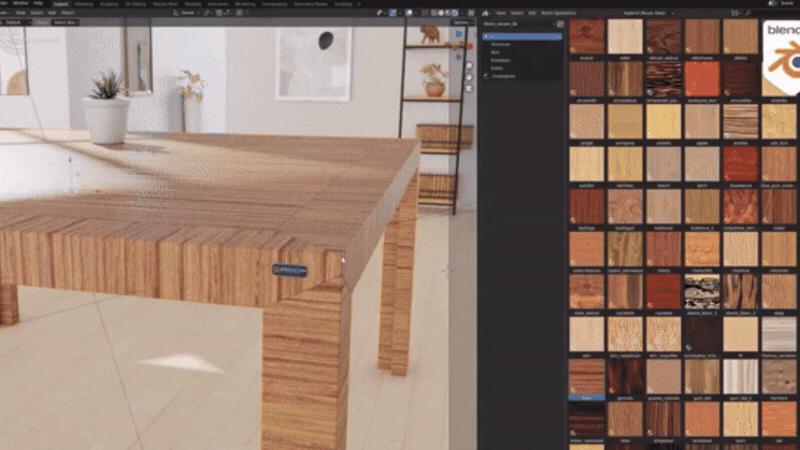The width and height of the screenshot is (800, 450).
Task: Select the Exotic catalog
Action: tap(497, 68)
